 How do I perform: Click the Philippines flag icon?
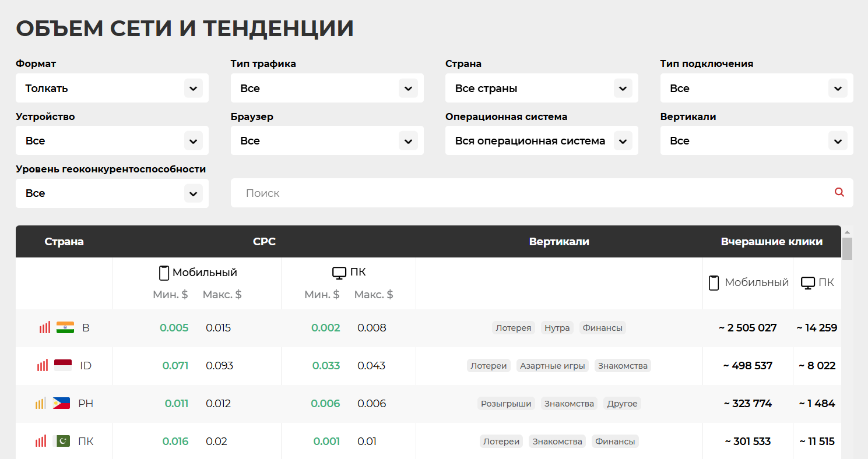(61, 404)
